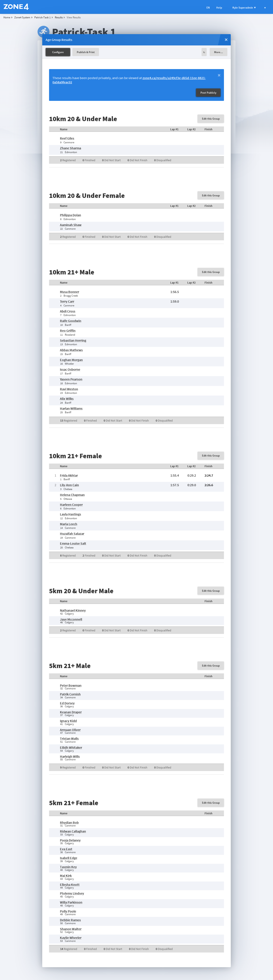Click the Zone4 System breadcrumb link
Screen dimensions: 273x980
(22, 17)
